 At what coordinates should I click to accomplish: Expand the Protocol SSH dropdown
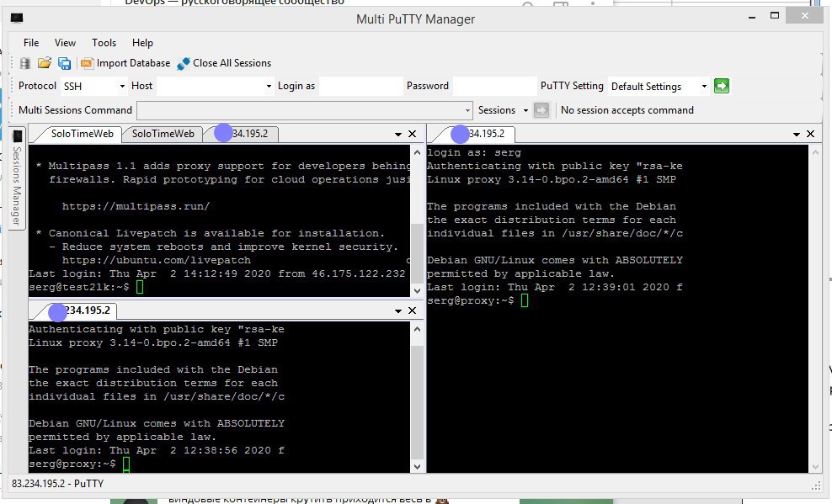122,86
